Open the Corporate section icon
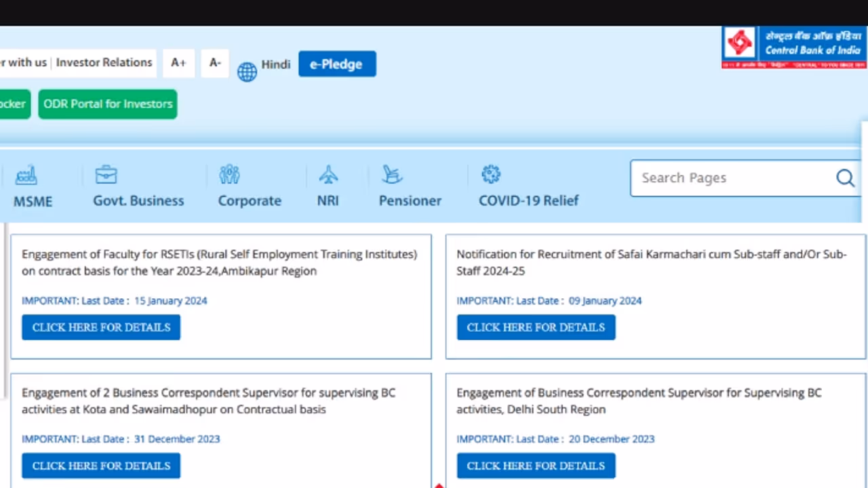Screen dimensions: 868x488 [x=229, y=175]
